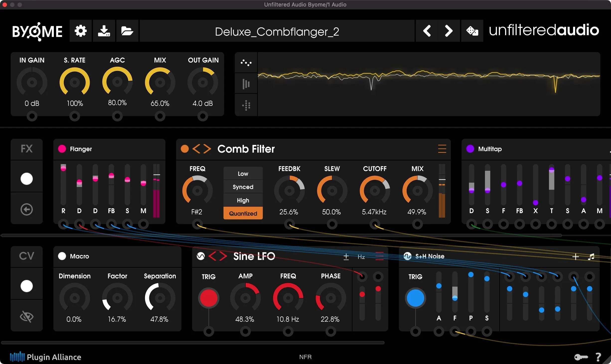611x364 pixels.
Task: Toggle the CV row crossed-eye visibility icon
Action: 27,316
